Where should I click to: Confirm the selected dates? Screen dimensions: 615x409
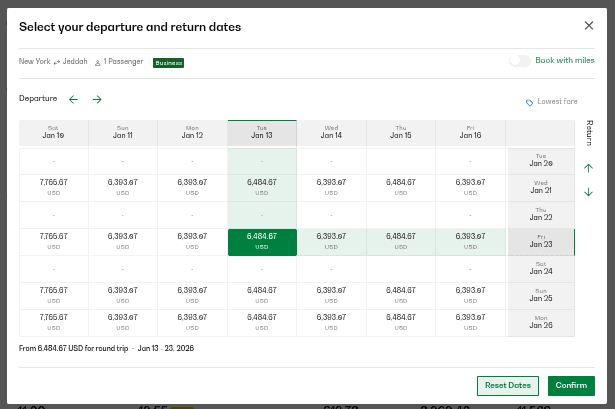click(x=571, y=385)
